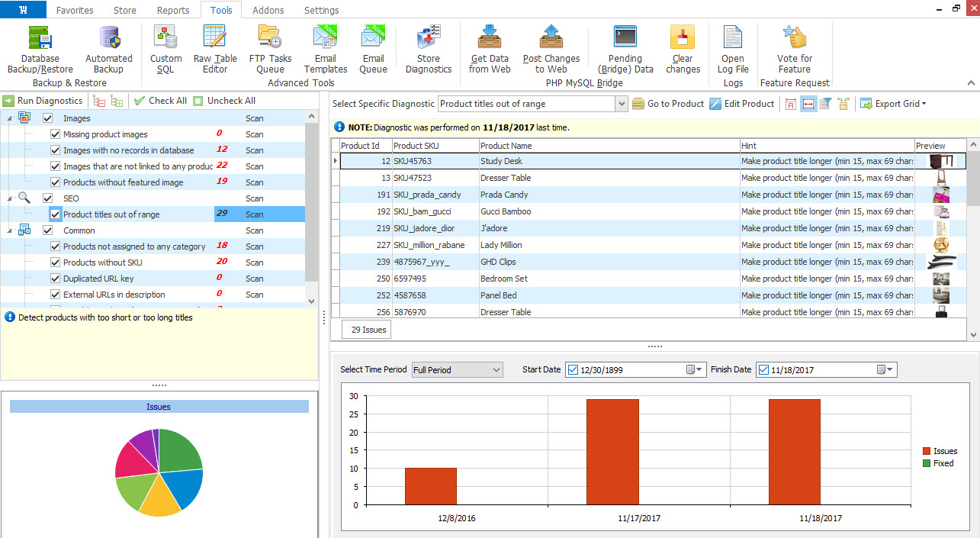980x538 pixels.
Task: Click Scan for Duplicated URL key
Action: pos(255,279)
